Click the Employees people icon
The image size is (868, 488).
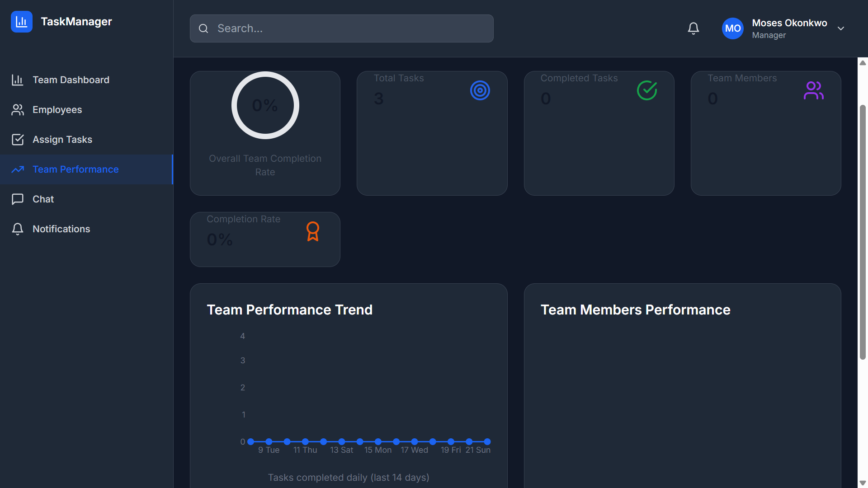click(18, 110)
